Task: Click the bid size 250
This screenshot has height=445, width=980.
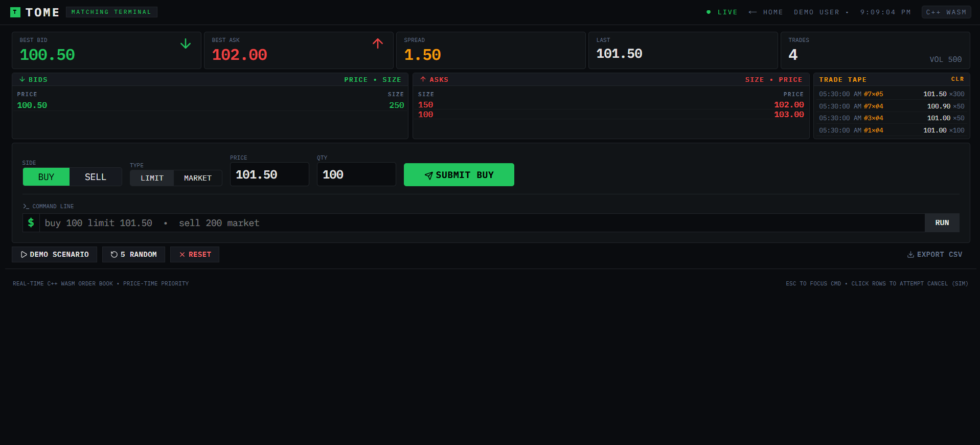Action: click(396, 105)
